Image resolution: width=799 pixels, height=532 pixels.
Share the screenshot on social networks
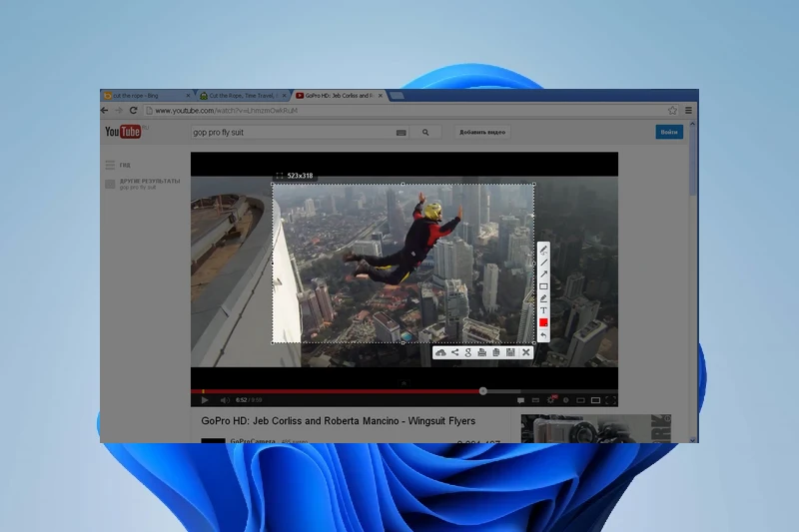click(x=455, y=352)
